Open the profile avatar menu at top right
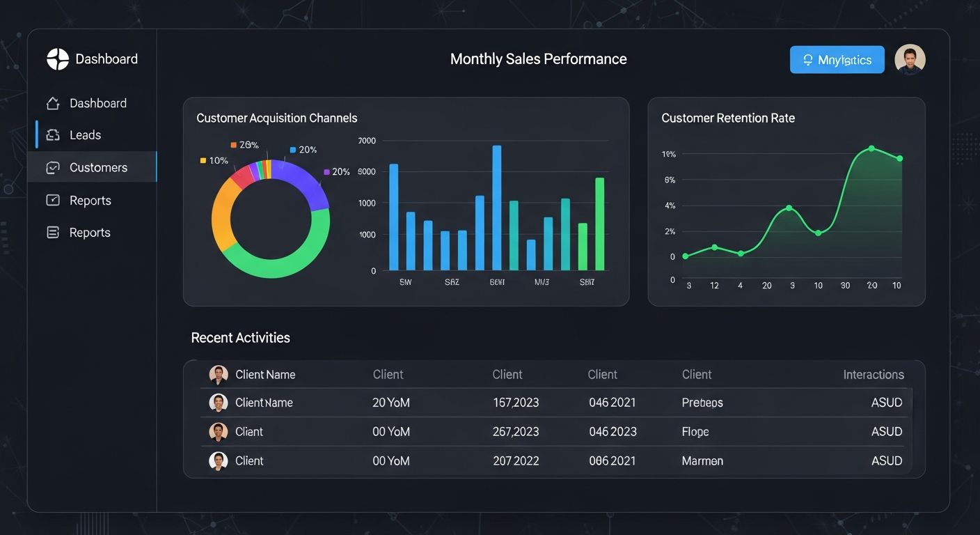 coord(910,59)
